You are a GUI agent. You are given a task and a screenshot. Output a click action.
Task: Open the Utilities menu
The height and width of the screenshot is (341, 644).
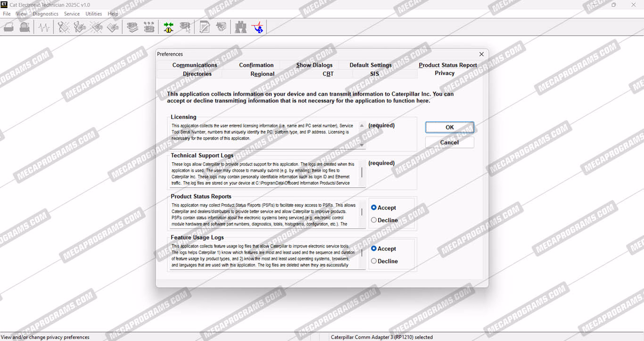coord(93,14)
